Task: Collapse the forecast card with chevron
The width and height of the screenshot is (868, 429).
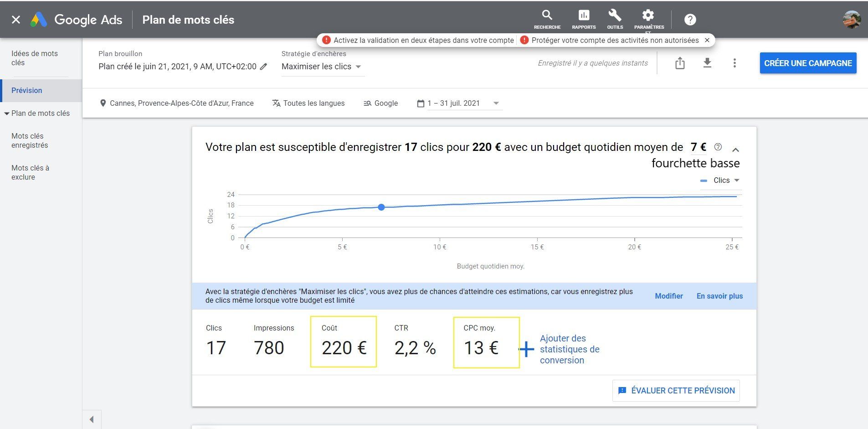Action: [x=735, y=150]
